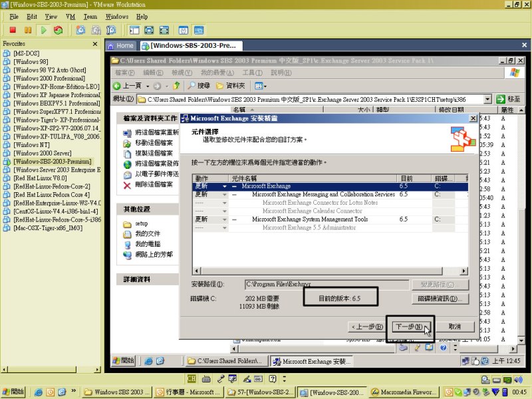Collapse Messaging and Collaboration Services node
This screenshot has width=532, height=399.
click(x=235, y=194)
